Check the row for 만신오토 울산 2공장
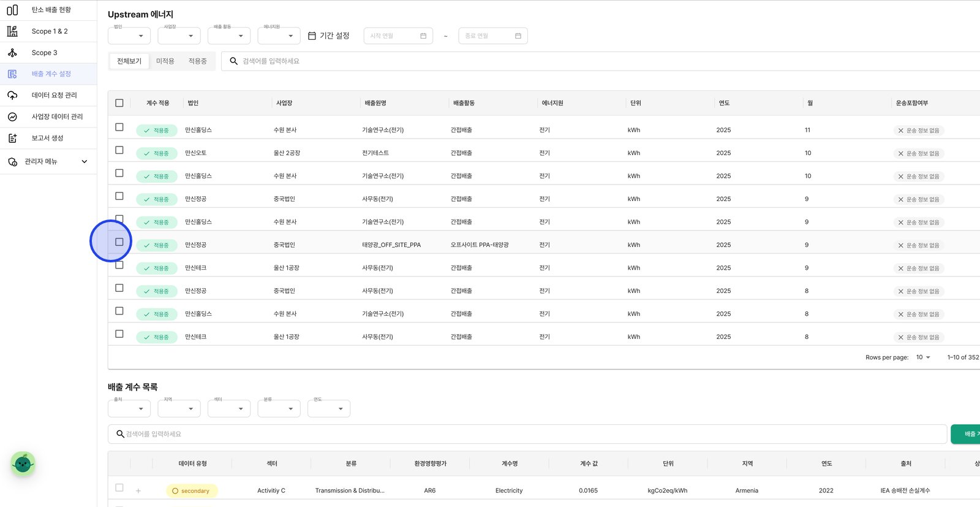 click(x=119, y=150)
